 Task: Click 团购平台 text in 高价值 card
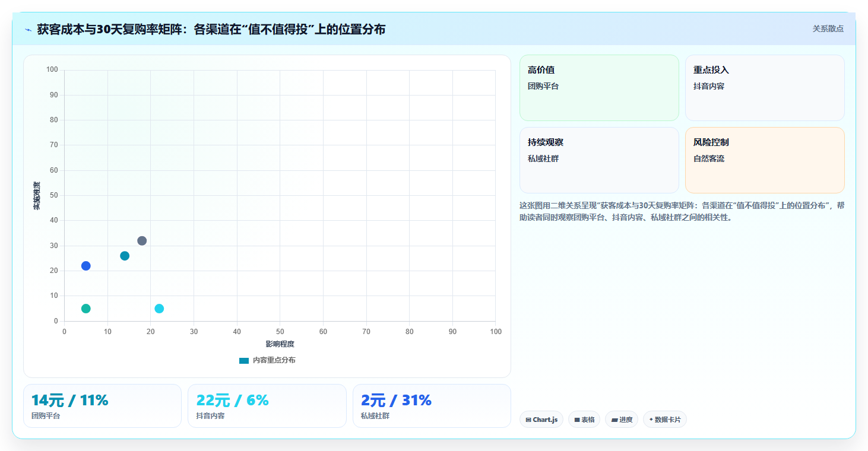pyautogui.click(x=543, y=86)
